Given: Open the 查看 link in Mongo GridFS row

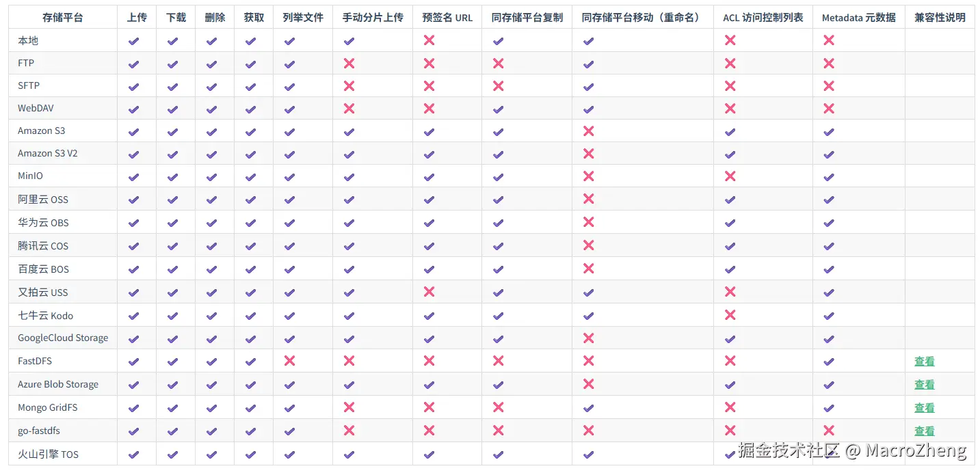Looking at the screenshot, I should pyautogui.click(x=924, y=408).
